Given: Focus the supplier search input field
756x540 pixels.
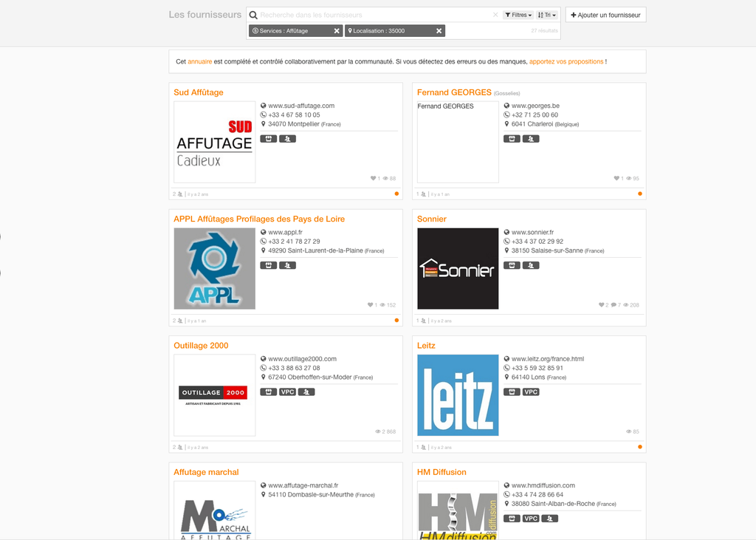Looking at the screenshot, I should coord(374,15).
